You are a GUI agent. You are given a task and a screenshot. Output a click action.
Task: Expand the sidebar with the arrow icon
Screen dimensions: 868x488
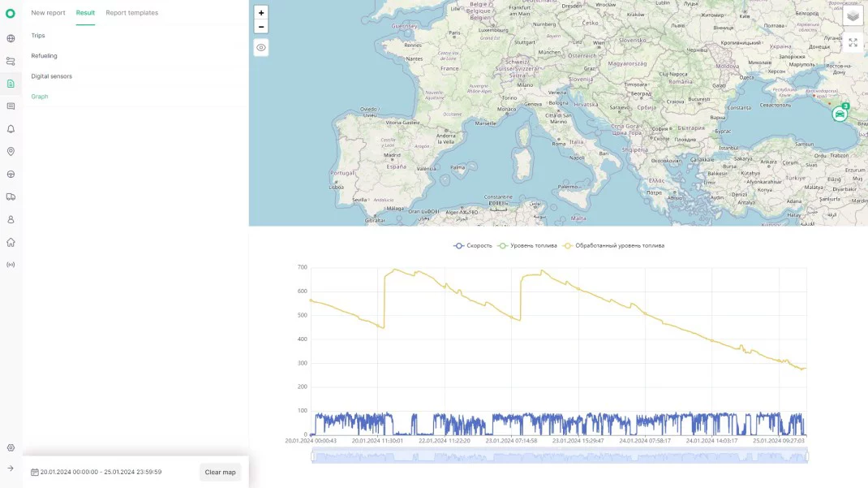[x=11, y=469]
